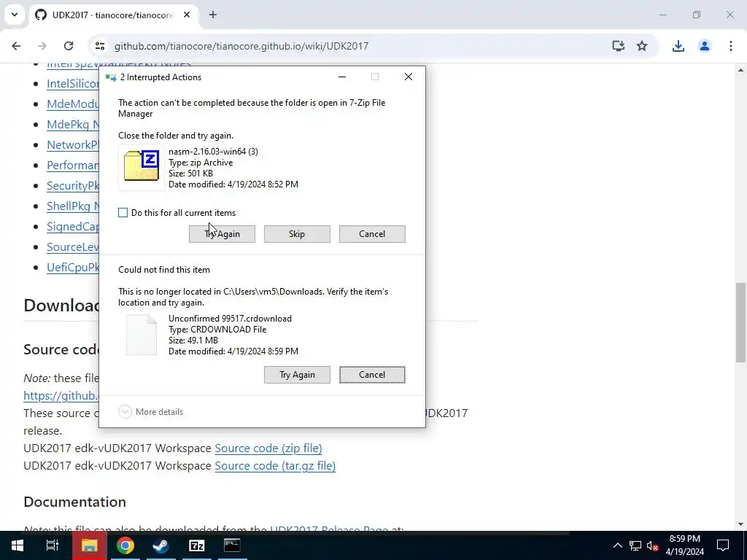Open the Windows Start menu
Image resolution: width=747 pixels, height=560 pixels.
[18, 545]
